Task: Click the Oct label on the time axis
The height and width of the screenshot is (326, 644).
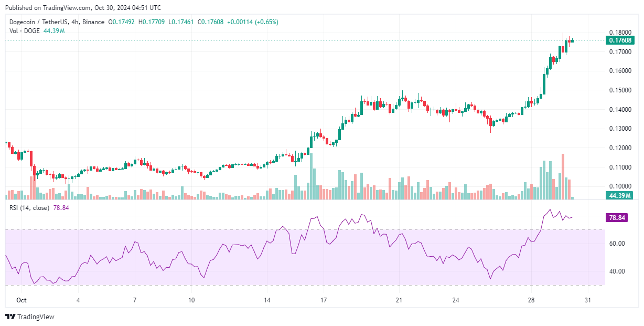Action: (22, 300)
